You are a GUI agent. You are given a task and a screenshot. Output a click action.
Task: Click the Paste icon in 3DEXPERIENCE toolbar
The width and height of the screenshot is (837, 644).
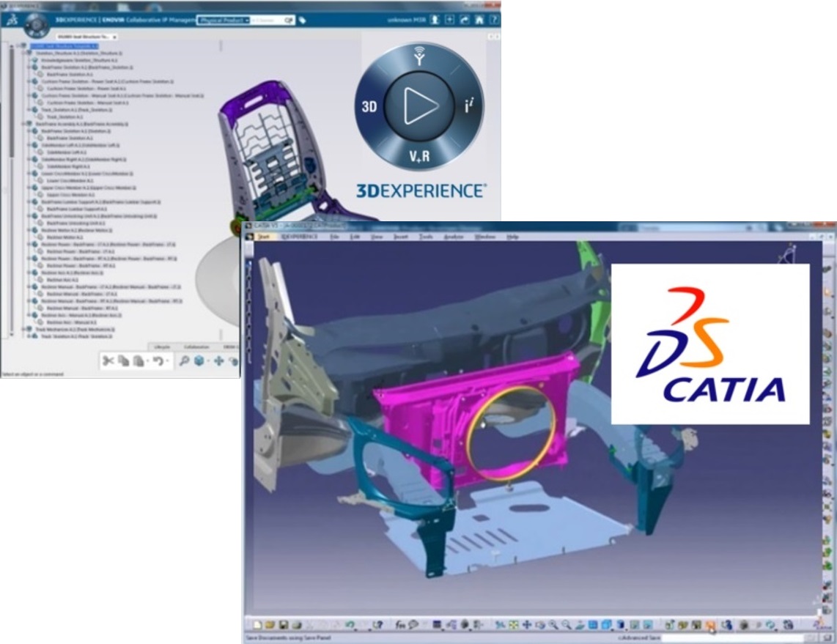click(139, 360)
